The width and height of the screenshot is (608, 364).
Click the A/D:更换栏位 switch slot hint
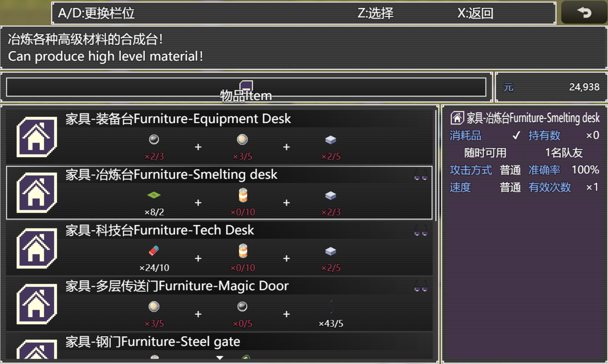pos(96,13)
